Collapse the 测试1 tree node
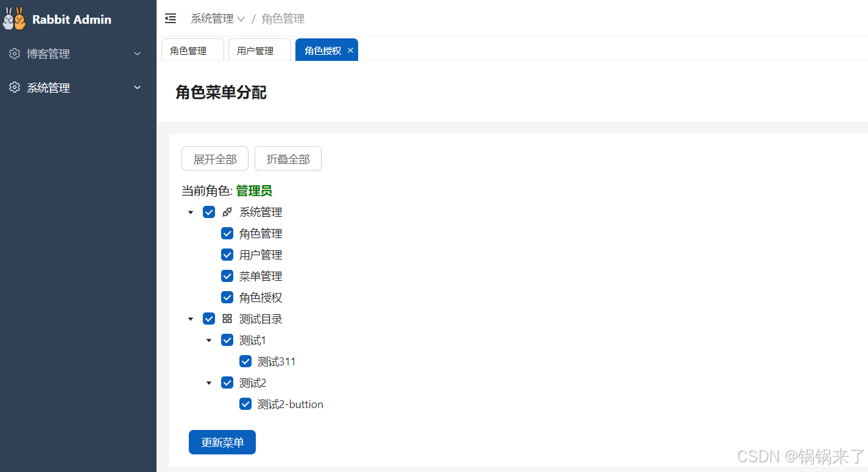This screenshot has height=472, width=868. pyautogui.click(x=209, y=340)
